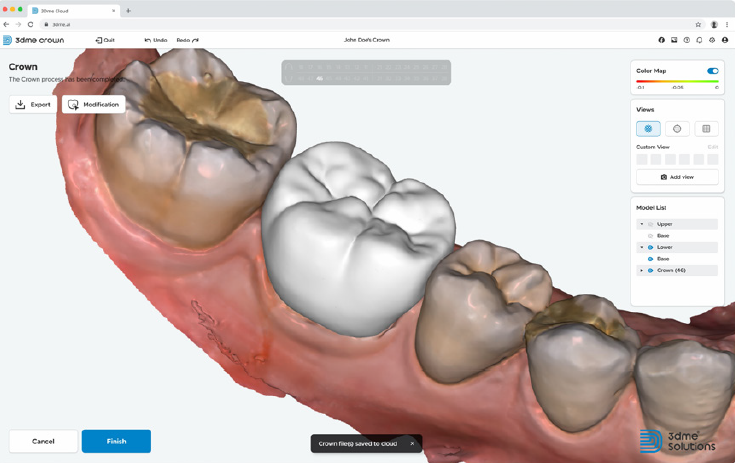Click Add view camera button
The width and height of the screenshot is (735, 463).
[677, 177]
